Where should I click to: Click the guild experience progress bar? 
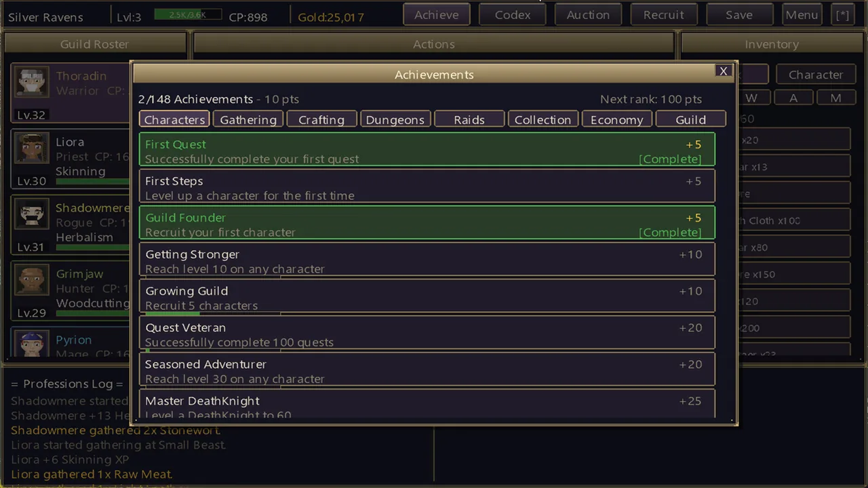click(188, 15)
